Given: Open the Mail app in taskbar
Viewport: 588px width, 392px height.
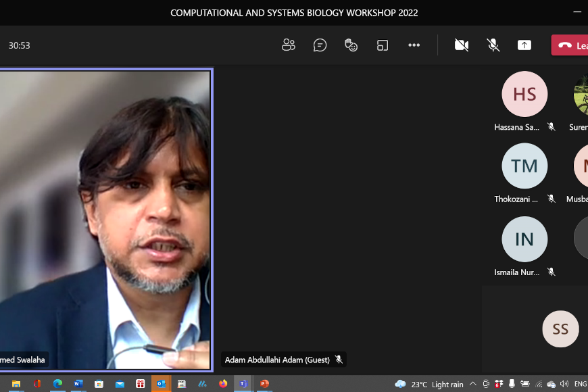Looking at the screenshot, I should pos(120,384).
